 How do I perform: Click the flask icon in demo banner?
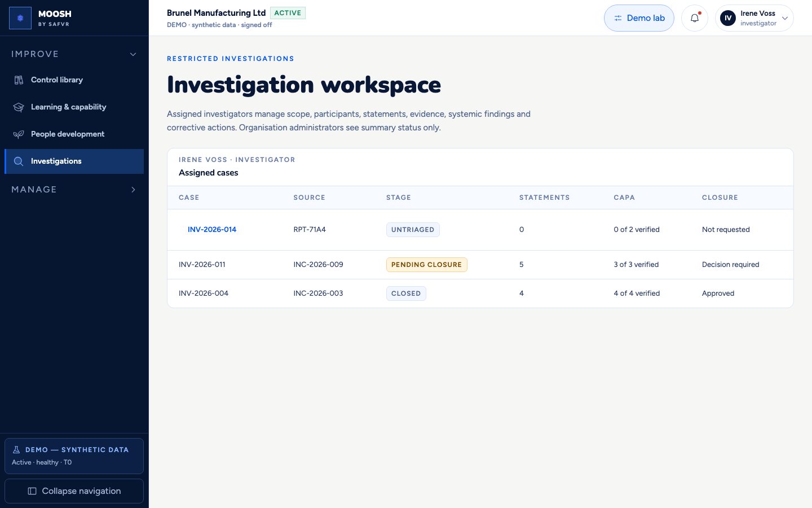(16, 450)
